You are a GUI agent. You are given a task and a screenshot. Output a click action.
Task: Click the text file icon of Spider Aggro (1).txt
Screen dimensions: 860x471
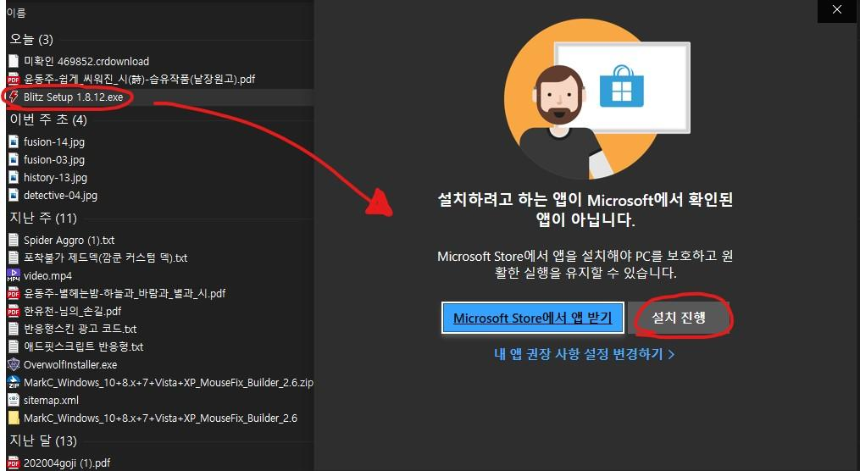point(13,240)
